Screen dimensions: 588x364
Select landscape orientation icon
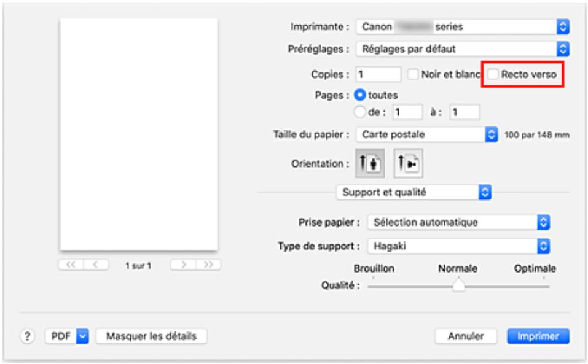click(408, 163)
